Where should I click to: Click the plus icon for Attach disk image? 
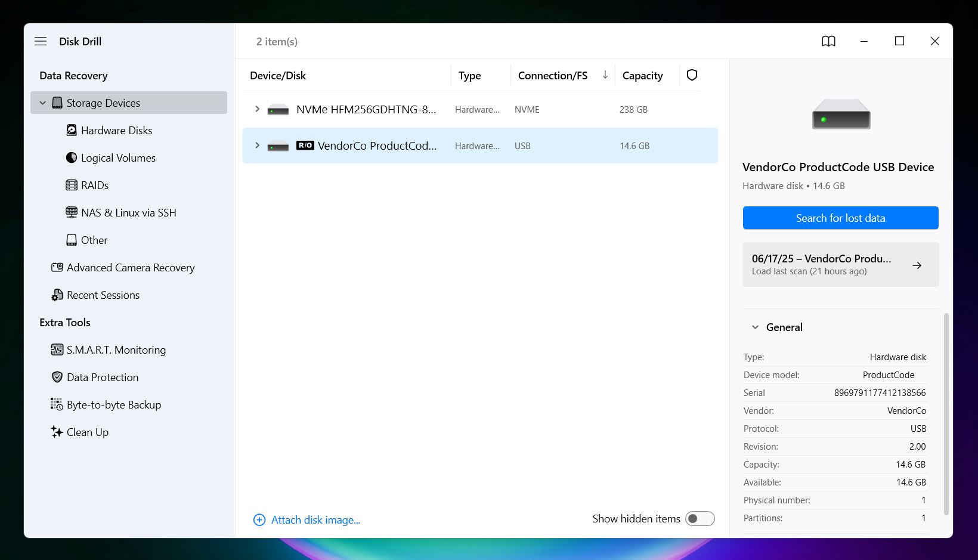click(x=259, y=520)
